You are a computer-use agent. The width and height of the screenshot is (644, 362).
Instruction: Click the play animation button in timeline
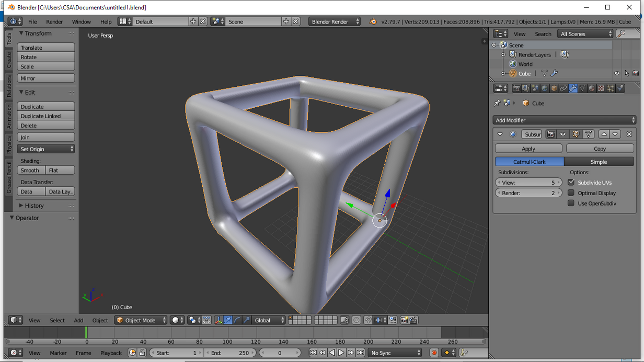[341, 353]
